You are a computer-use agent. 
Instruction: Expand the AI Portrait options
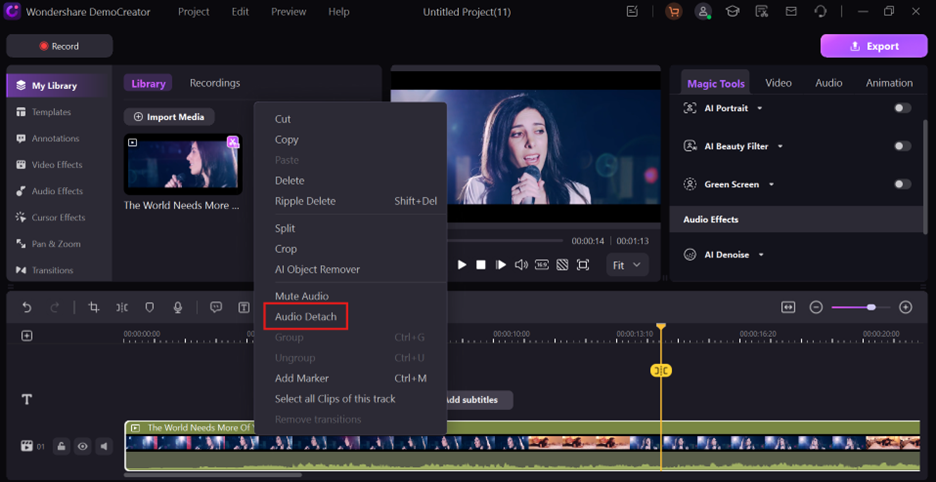[x=760, y=108]
